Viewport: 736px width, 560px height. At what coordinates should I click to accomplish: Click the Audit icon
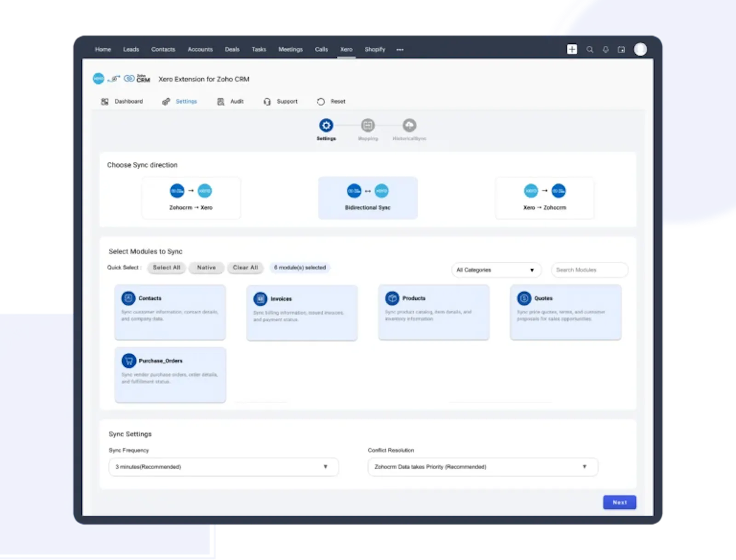221,101
